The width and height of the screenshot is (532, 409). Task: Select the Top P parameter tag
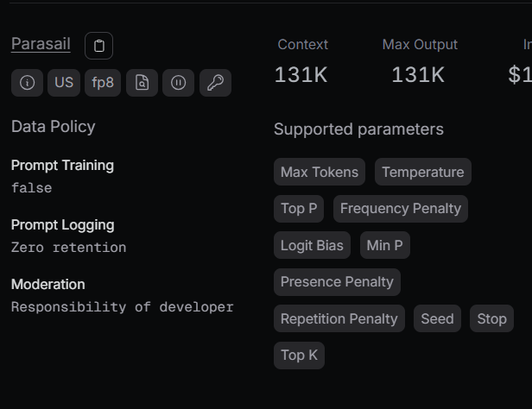click(299, 209)
